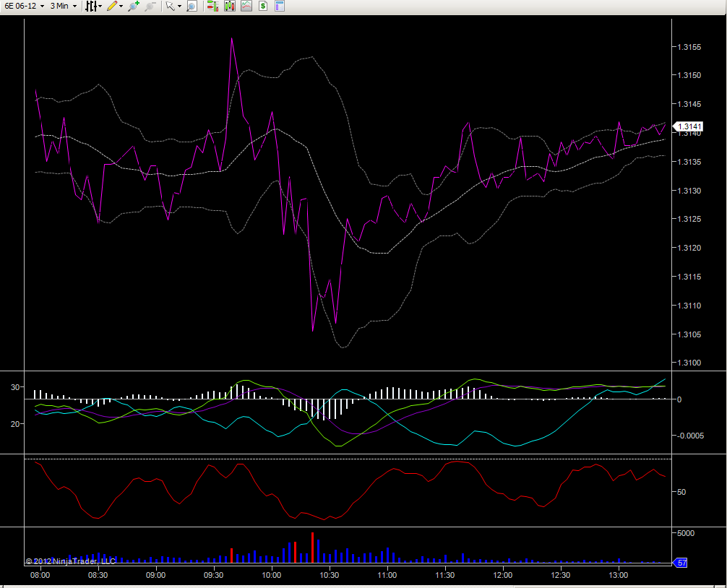Open the zoom frame magnifier window icon
This screenshot has height=588, width=727.
pyautogui.click(x=192, y=6)
